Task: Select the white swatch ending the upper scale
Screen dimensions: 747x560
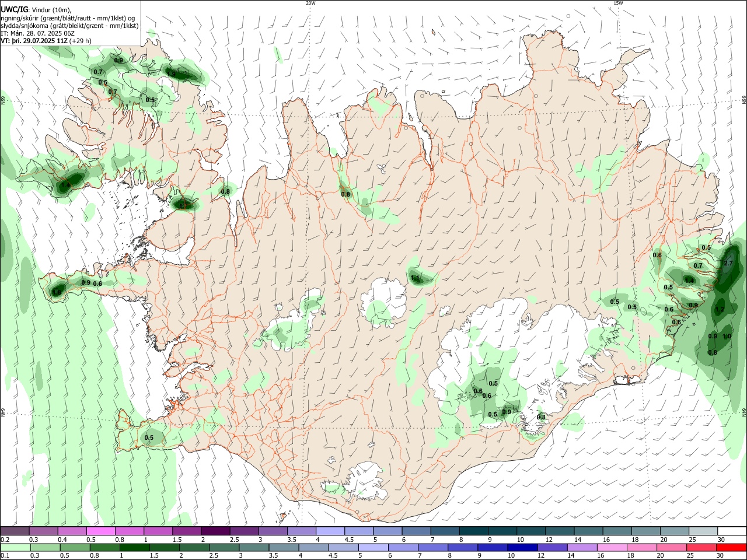Action: point(731,531)
